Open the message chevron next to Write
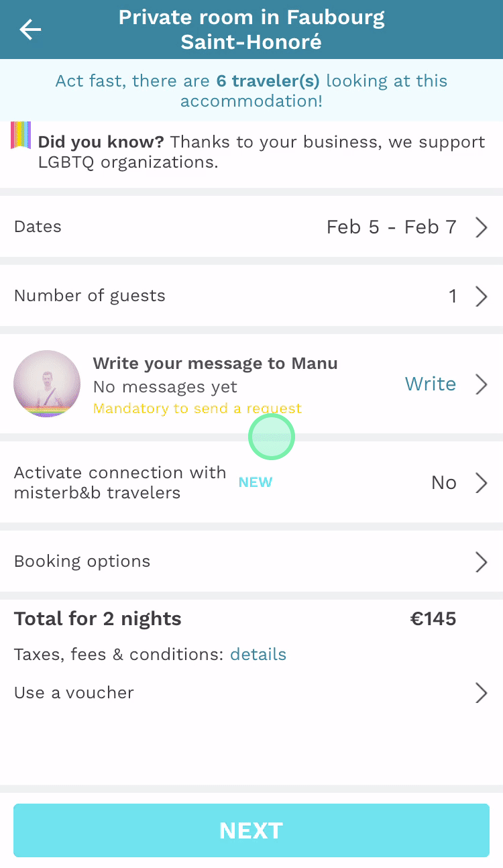This screenshot has height=868, width=503. (x=481, y=384)
